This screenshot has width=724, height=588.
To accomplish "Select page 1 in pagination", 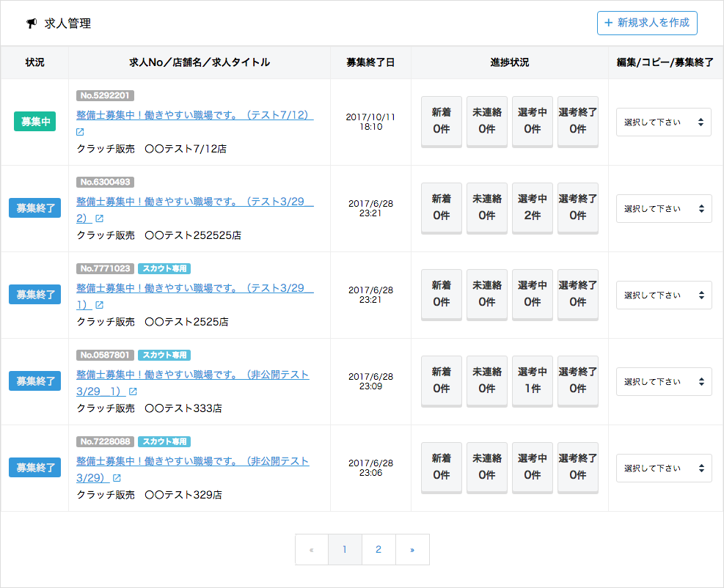I will 345,550.
